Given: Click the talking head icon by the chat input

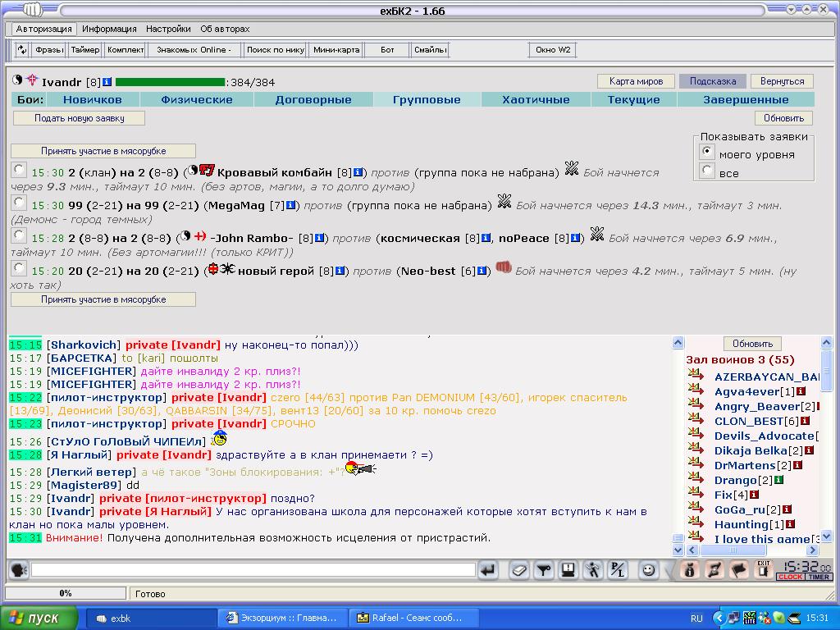Looking at the screenshot, I should [18, 570].
